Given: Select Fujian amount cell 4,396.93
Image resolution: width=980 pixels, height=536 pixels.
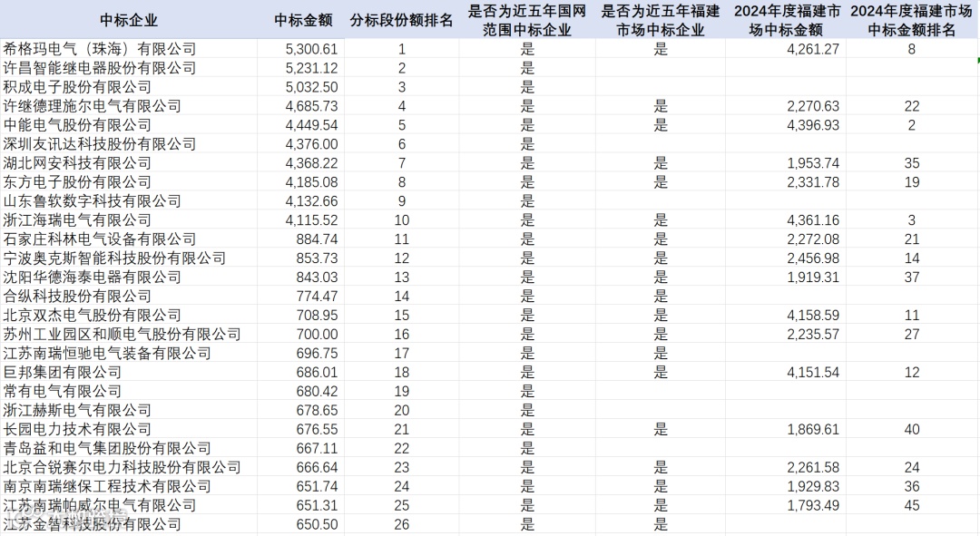Looking at the screenshot, I should click(786, 125).
